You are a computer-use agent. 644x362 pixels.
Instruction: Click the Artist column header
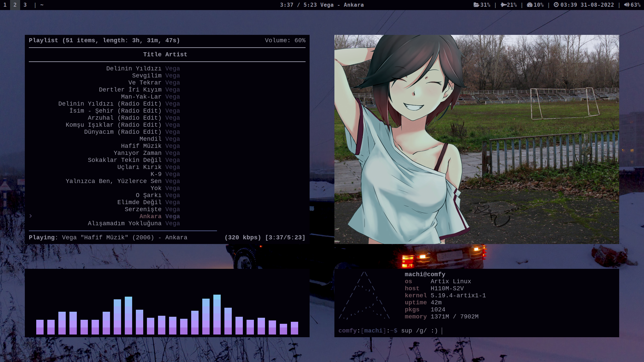coord(176,54)
